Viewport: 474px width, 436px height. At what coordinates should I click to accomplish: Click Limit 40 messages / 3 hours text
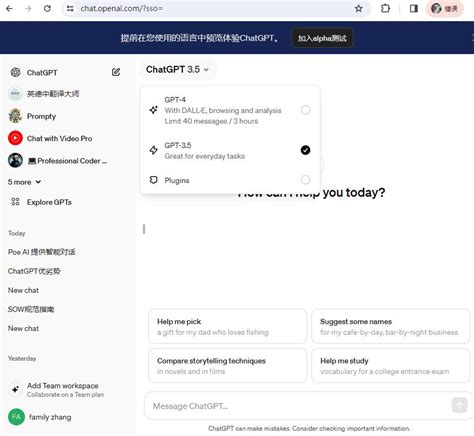(211, 121)
